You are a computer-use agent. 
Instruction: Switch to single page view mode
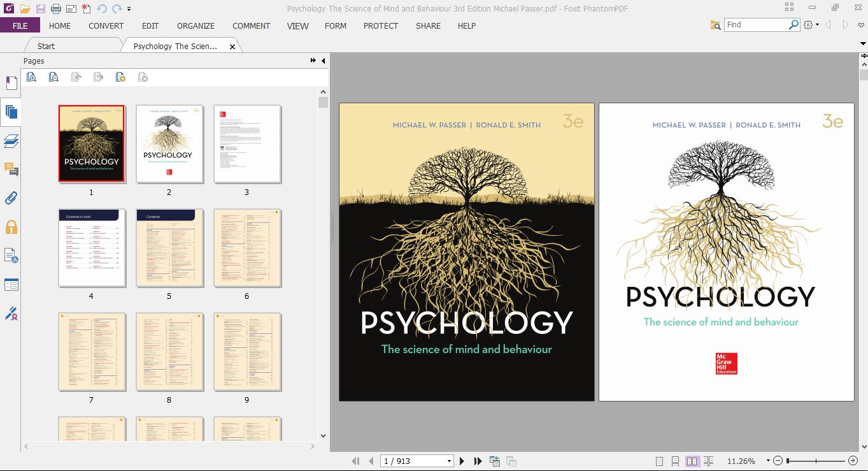tap(659, 461)
